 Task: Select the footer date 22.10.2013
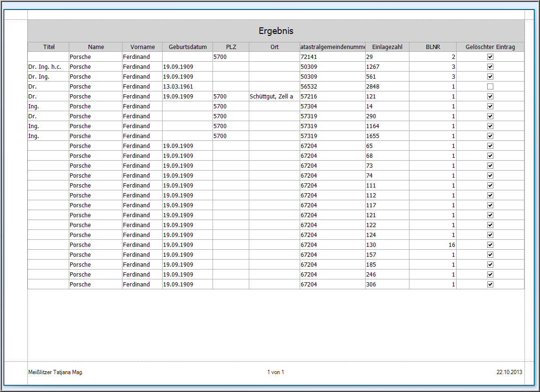(x=509, y=372)
